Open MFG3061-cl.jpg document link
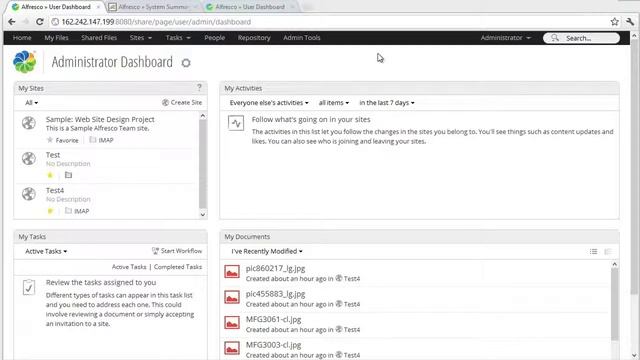640x360 pixels. tap(273, 319)
